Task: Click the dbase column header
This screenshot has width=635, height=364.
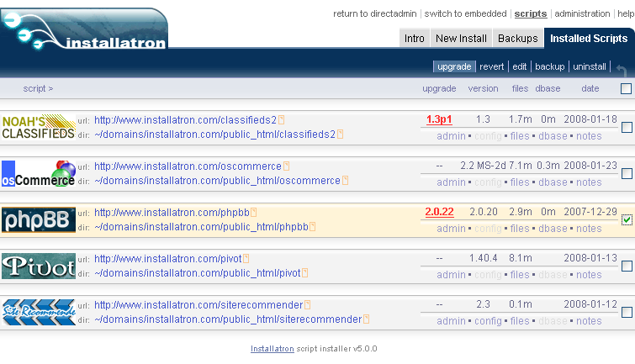Action: [x=548, y=88]
